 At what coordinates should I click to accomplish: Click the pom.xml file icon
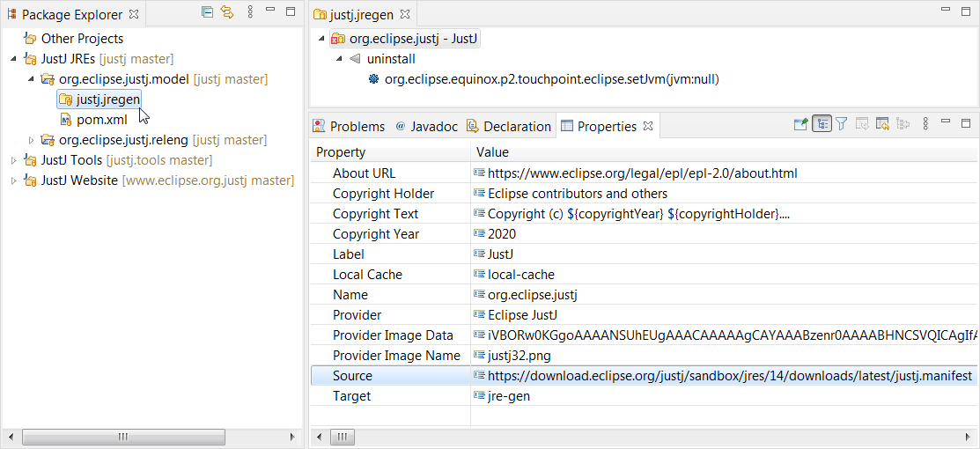pos(66,120)
